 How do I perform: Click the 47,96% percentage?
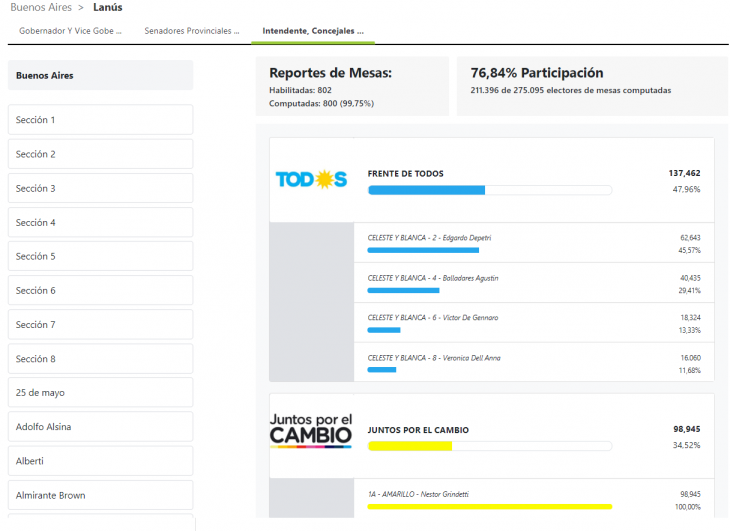(x=686, y=189)
